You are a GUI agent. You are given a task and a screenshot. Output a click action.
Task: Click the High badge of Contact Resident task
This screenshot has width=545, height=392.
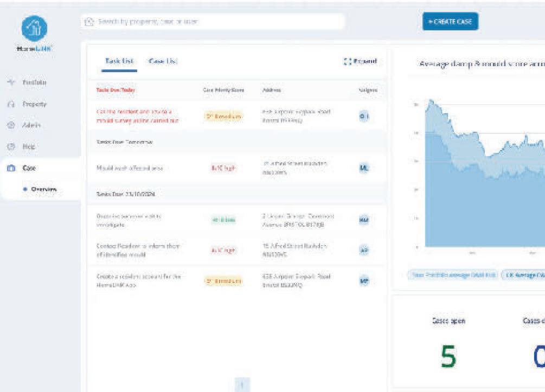click(223, 250)
